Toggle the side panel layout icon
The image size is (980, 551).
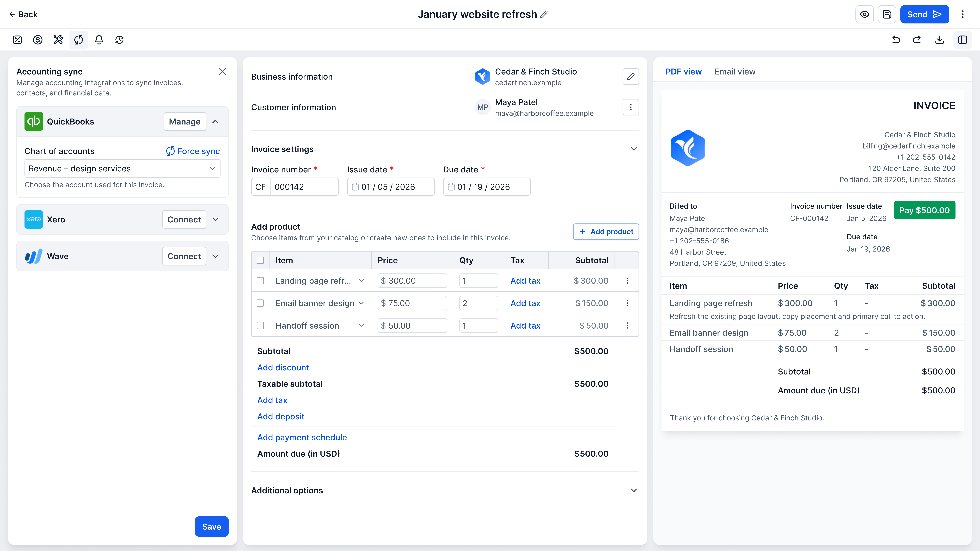[963, 40]
